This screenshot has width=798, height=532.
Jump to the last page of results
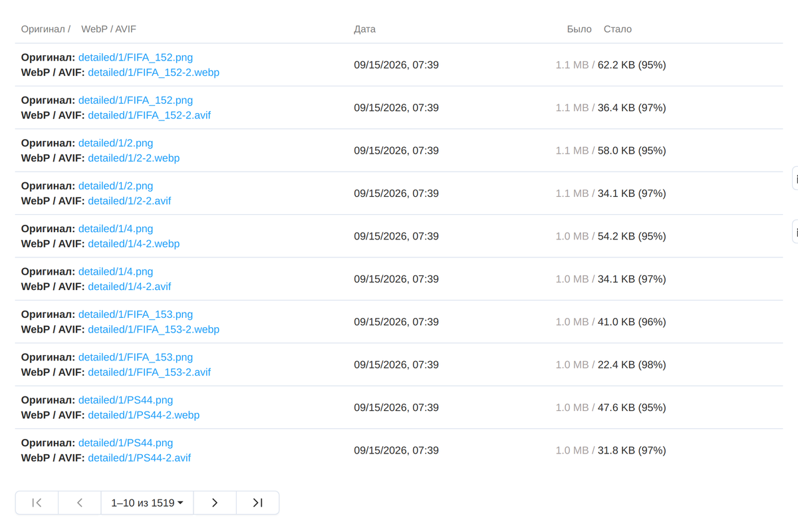tap(257, 503)
